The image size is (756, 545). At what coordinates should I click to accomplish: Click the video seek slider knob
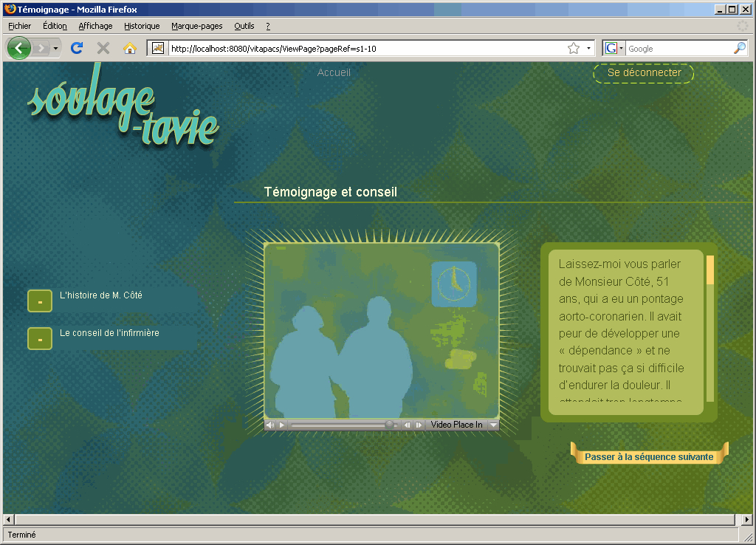point(389,425)
